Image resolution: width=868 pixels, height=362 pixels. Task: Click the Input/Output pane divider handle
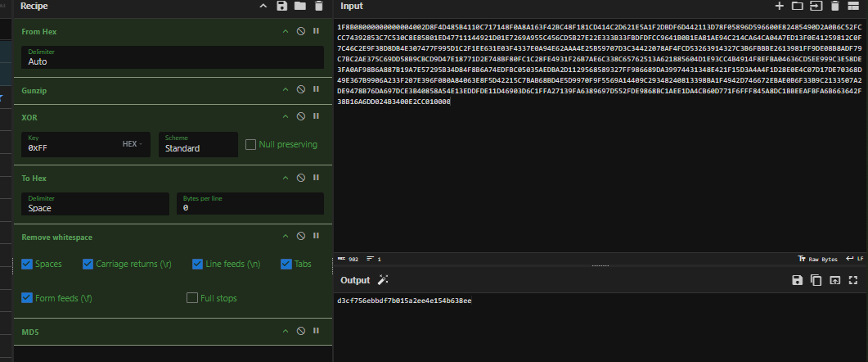[600, 265]
